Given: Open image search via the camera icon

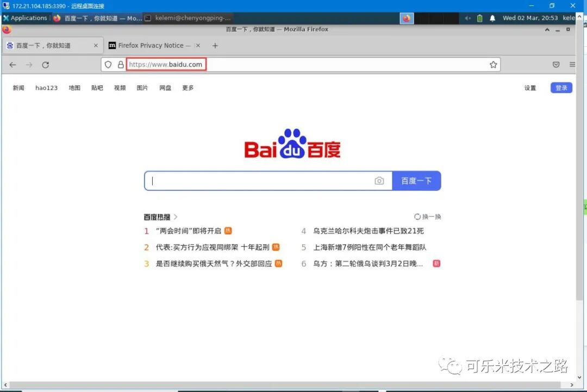Looking at the screenshot, I should 379,181.
